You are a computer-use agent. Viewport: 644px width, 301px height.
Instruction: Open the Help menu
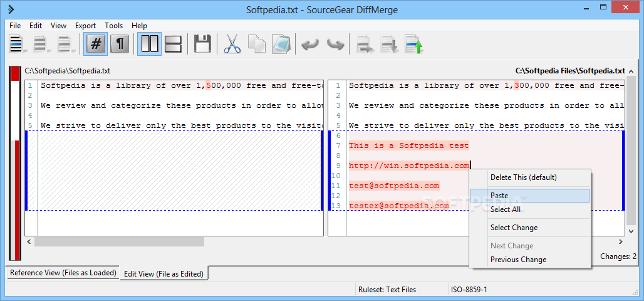point(139,26)
